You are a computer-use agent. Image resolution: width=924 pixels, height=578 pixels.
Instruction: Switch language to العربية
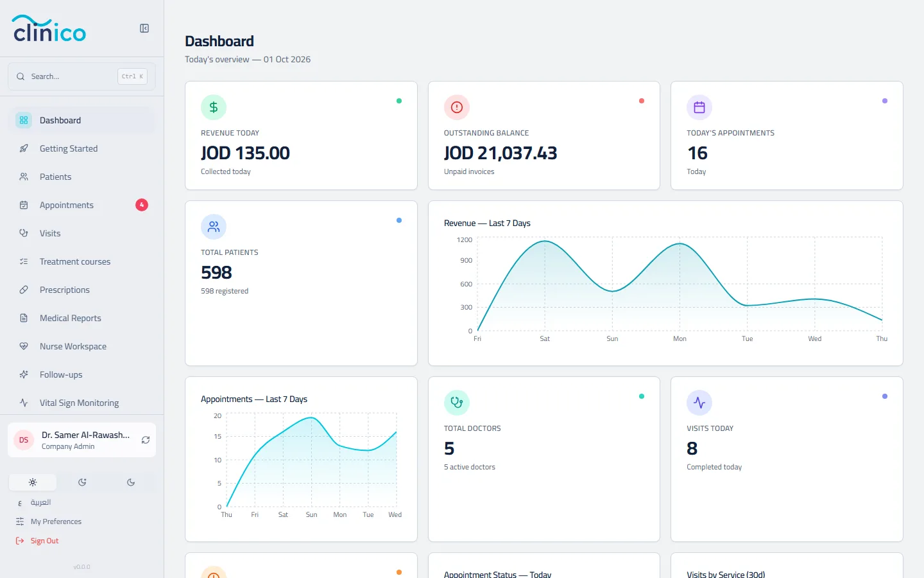tap(40, 502)
